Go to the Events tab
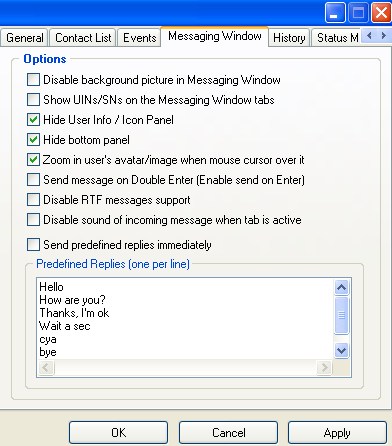392x446 pixels. click(139, 38)
